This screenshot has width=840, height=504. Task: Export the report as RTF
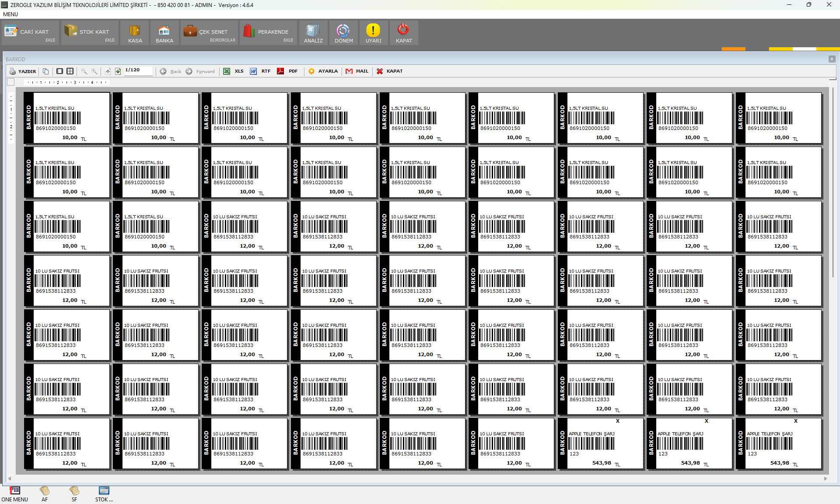click(x=260, y=71)
